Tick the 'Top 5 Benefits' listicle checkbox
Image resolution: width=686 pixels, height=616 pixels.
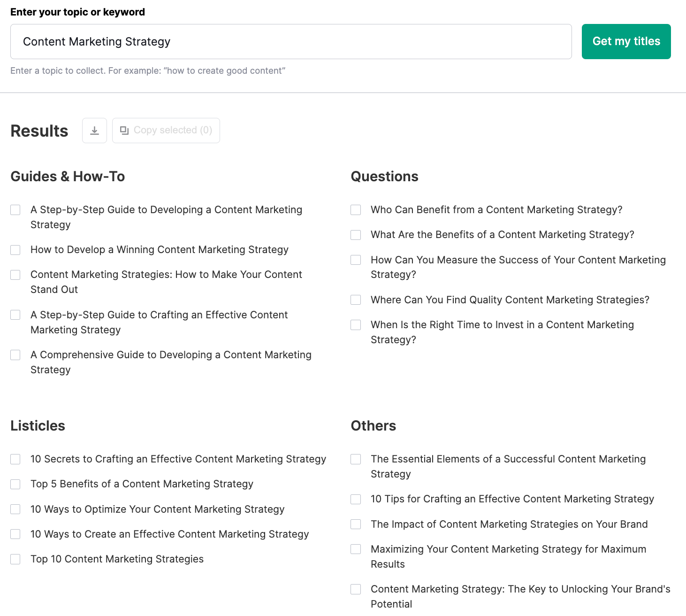[x=15, y=484]
